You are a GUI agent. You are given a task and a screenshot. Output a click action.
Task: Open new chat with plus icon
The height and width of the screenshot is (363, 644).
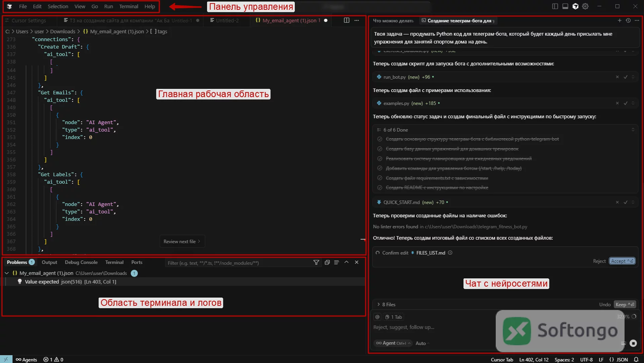[620, 20]
